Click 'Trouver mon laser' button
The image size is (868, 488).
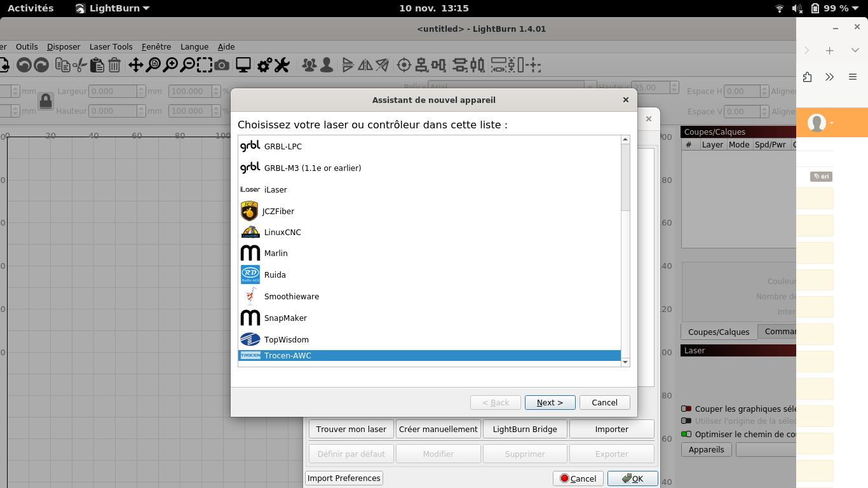coord(351,429)
